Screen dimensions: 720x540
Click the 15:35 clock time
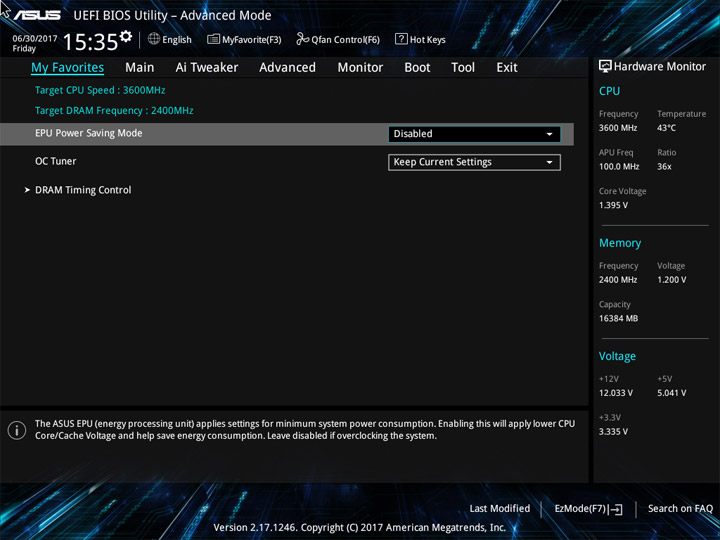point(90,42)
